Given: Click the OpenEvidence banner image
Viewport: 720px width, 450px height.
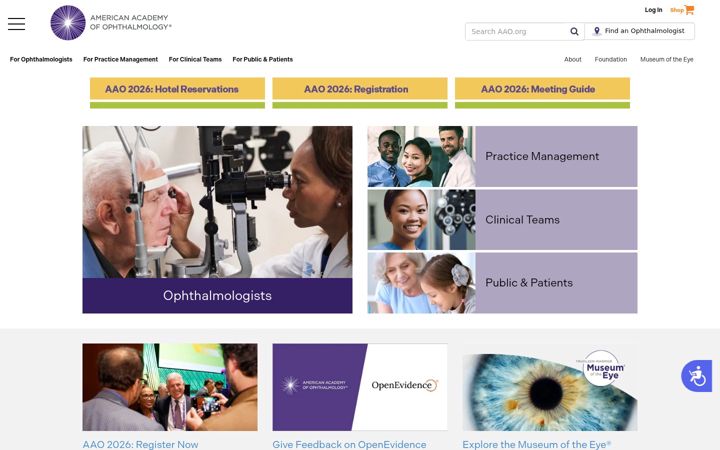Looking at the screenshot, I should tap(360, 387).
